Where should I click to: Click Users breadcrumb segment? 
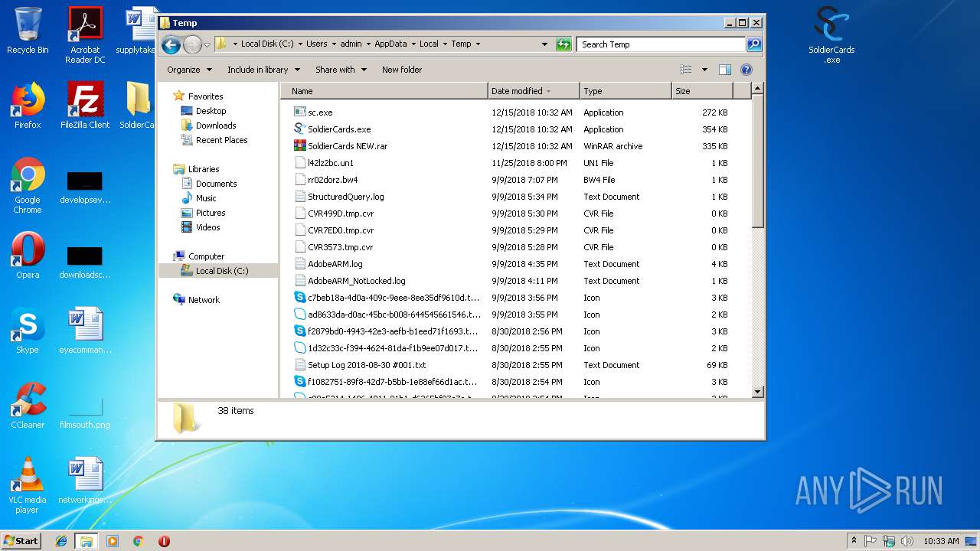pos(316,44)
